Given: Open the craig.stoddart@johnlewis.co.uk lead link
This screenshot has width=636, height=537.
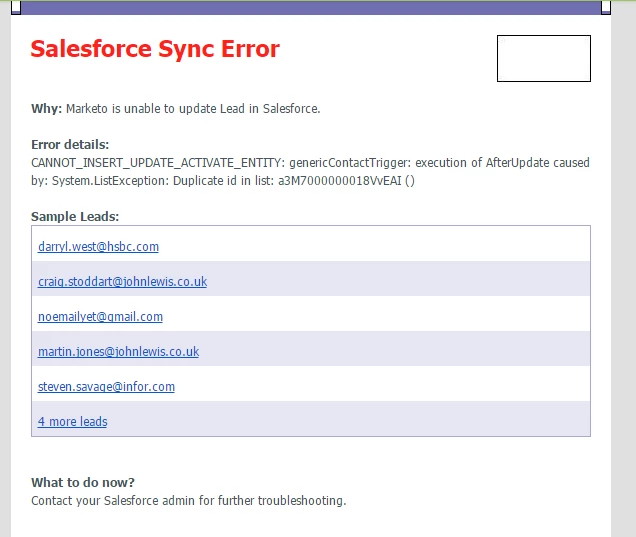Looking at the screenshot, I should 122,281.
